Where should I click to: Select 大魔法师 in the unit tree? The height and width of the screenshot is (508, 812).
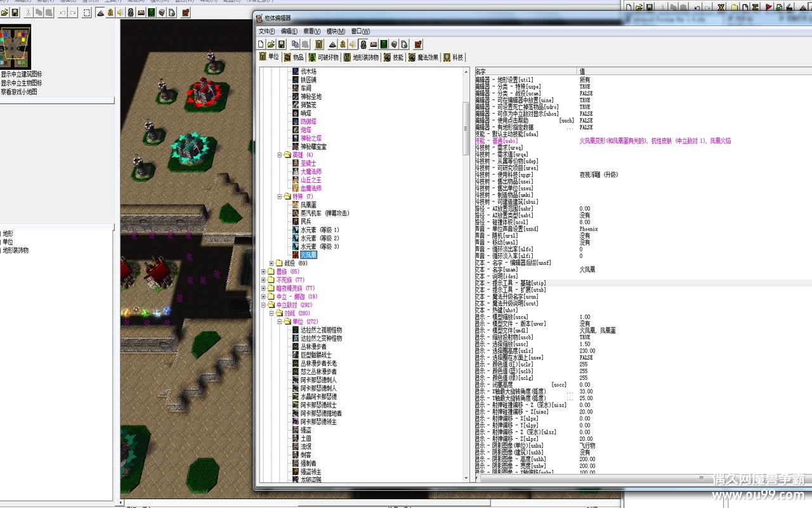click(x=311, y=171)
